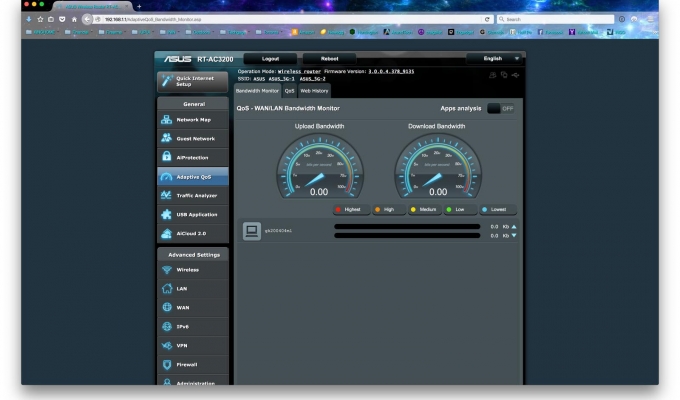680x400 pixels.
Task: Click the USB status icon in the router header
Action: tap(515, 75)
